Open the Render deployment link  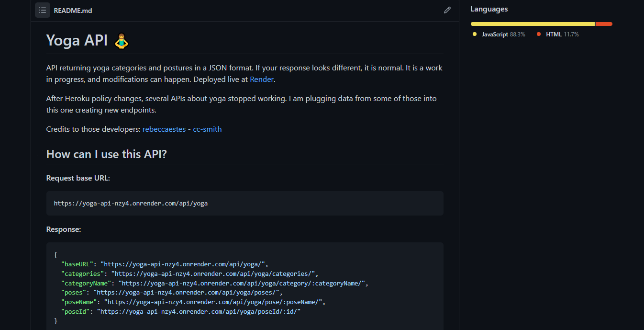(262, 80)
